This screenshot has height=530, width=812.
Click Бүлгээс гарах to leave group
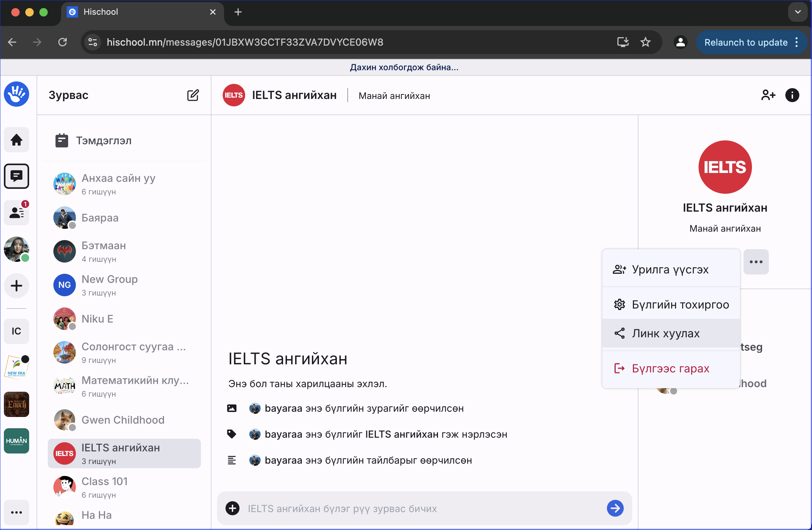pos(671,368)
